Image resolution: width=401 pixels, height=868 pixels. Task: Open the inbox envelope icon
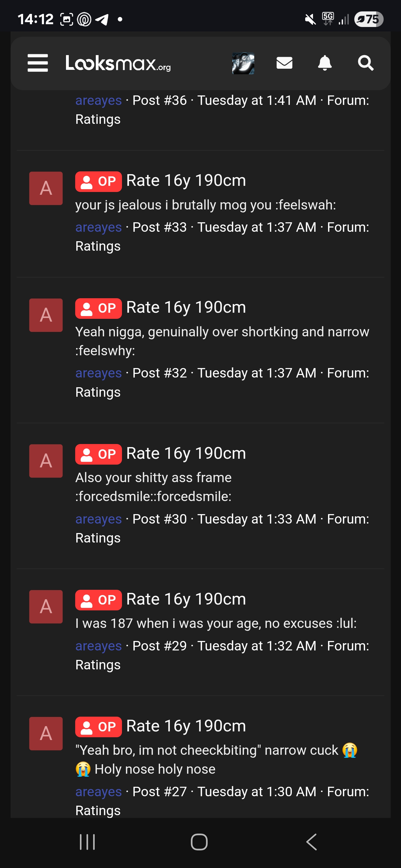(284, 63)
